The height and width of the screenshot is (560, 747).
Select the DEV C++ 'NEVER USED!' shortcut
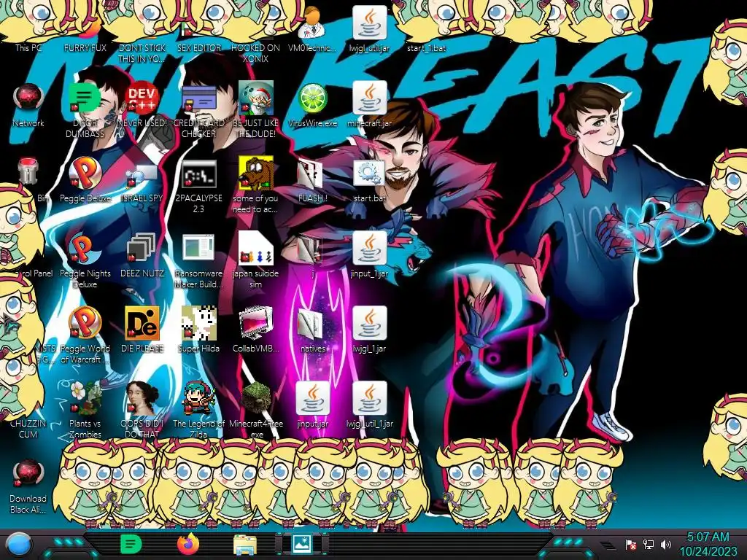pos(142,98)
